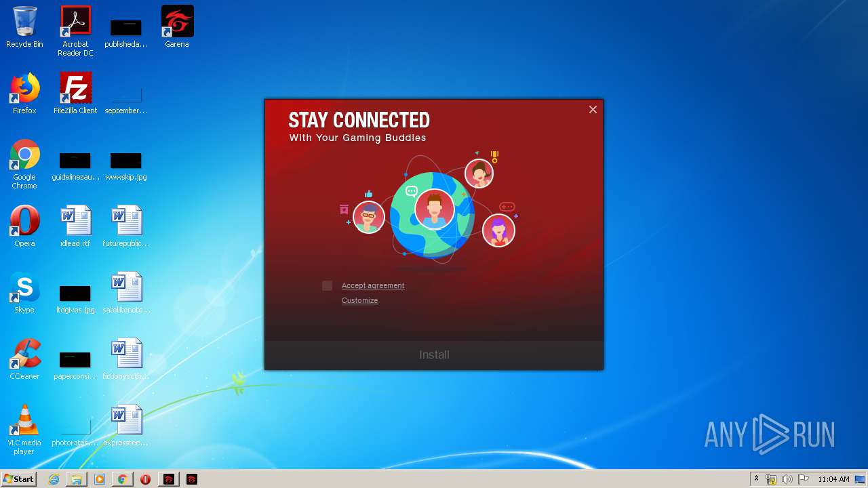Show hidden system tray icons
This screenshot has width=868, height=488.
pyautogui.click(x=757, y=479)
